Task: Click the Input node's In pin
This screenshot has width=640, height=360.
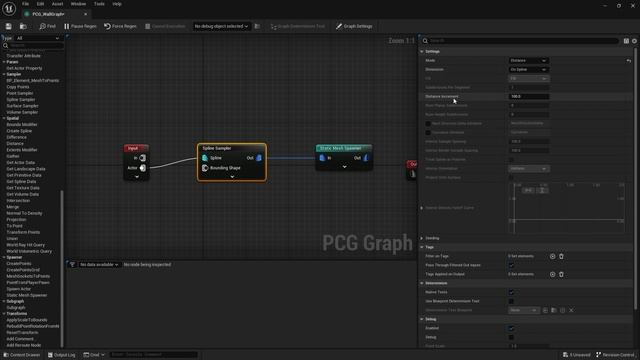Action: click(142, 158)
